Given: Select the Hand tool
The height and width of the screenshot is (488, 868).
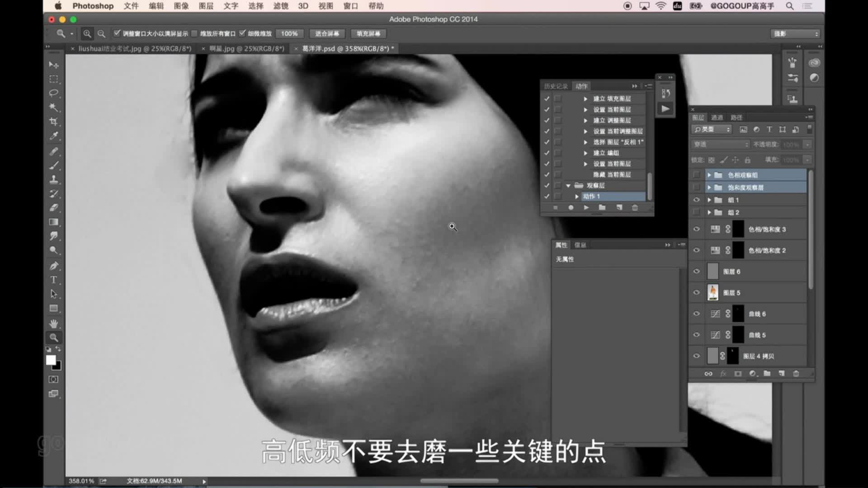Looking at the screenshot, I should [54, 324].
